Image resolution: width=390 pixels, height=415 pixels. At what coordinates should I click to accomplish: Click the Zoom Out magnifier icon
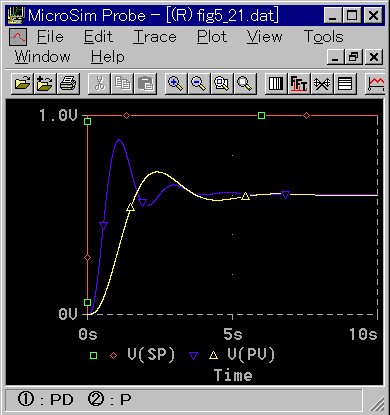tap(199, 83)
